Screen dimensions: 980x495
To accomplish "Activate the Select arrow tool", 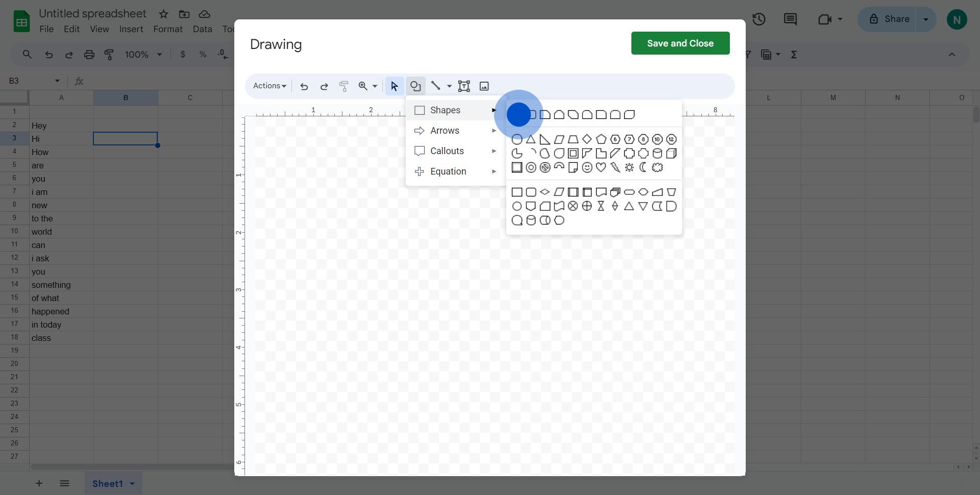I will pos(394,86).
